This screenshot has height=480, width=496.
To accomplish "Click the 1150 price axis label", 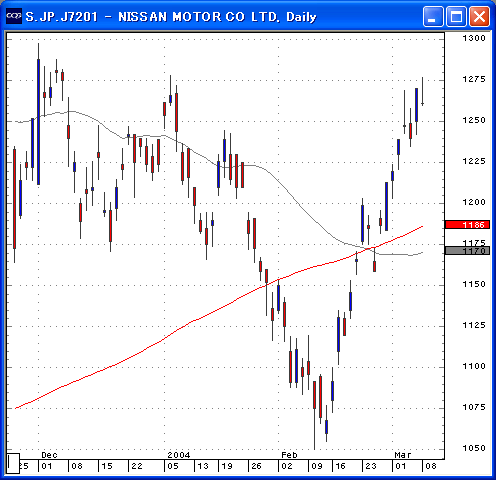I will (x=474, y=284).
